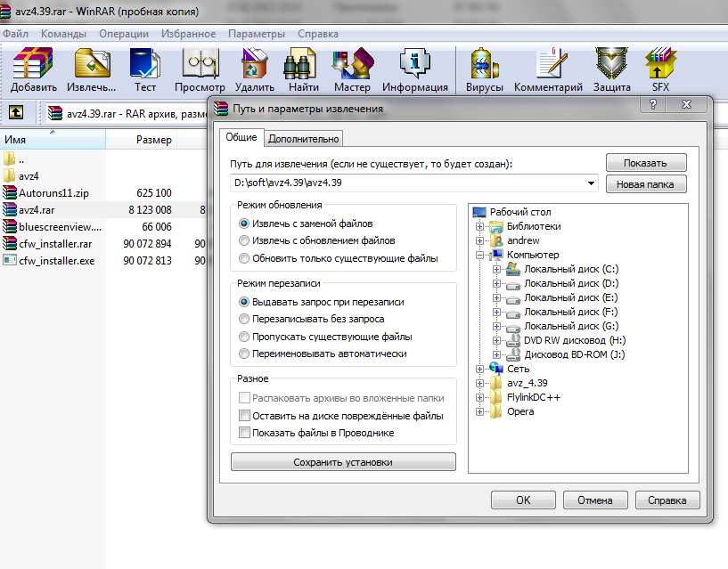Select the bluescreenview archive icon

[x=9, y=226]
